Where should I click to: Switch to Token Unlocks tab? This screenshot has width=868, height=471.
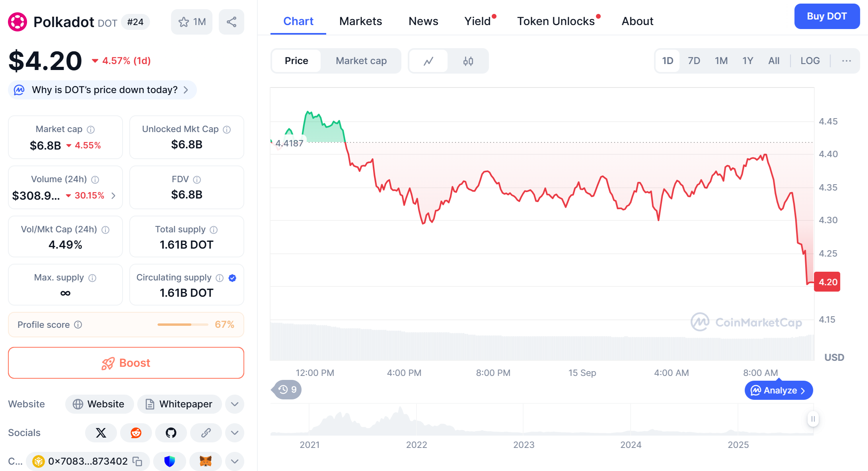(556, 21)
